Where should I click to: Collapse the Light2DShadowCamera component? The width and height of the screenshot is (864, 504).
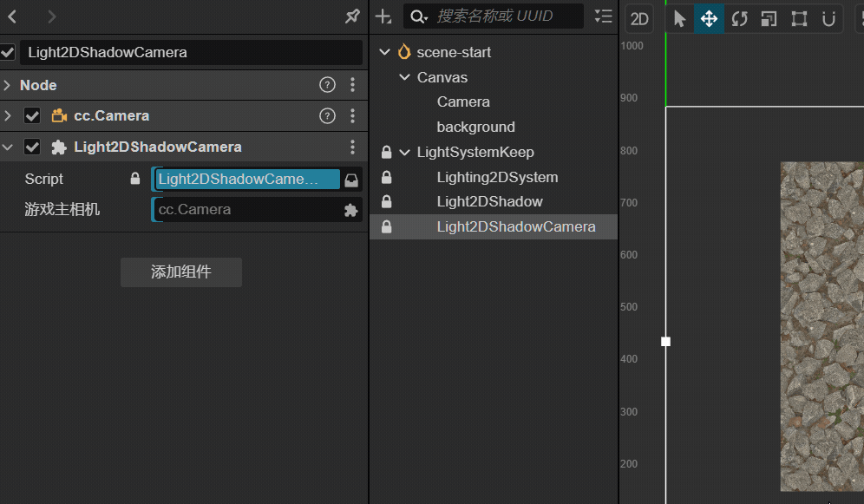pos(7,147)
